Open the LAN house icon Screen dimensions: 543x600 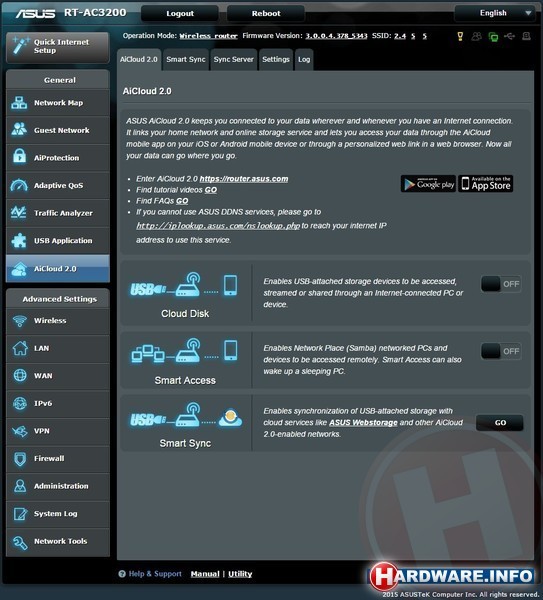pyautogui.click(x=20, y=348)
